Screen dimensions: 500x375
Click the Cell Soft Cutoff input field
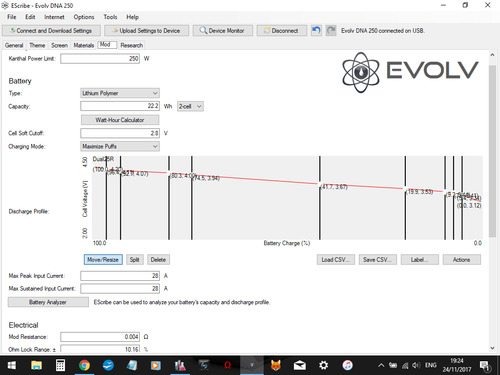[x=120, y=133]
